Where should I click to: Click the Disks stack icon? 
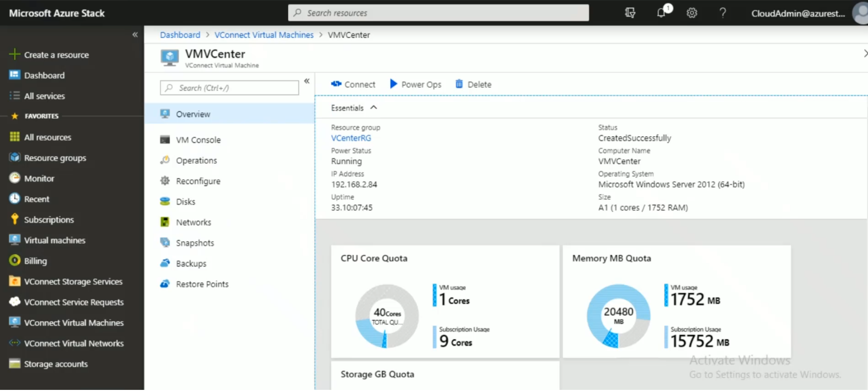click(165, 202)
